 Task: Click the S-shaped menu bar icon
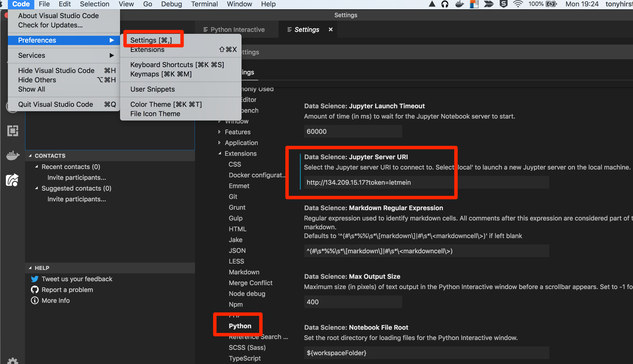[503, 4]
